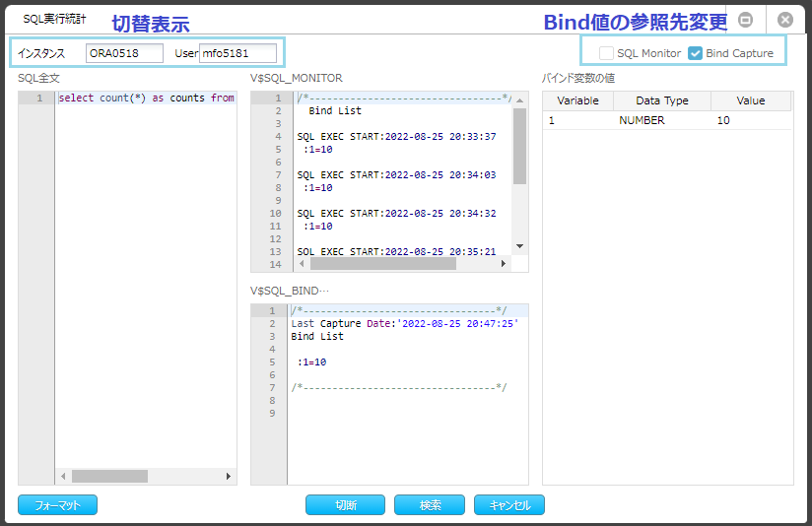Screen dimensions: 812x526
Task: Click line number 1 in SQL全文 gutter
Action: click(39, 98)
